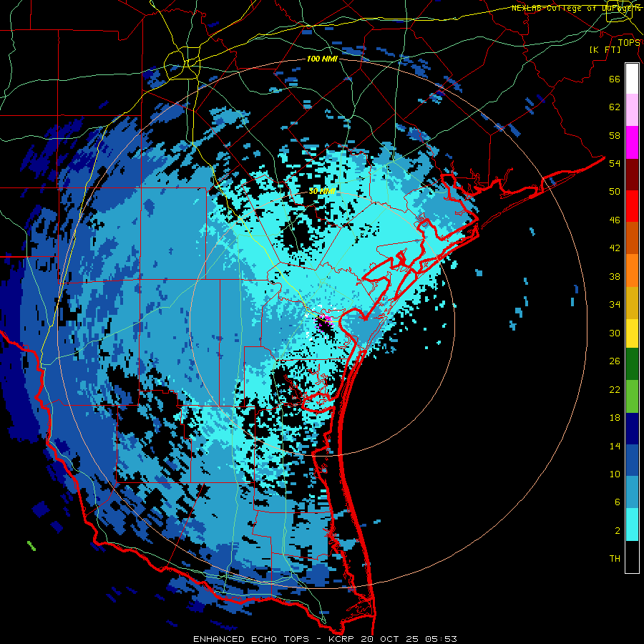Click the '38' scale label
This screenshot has height=644, width=644.
pyautogui.click(x=615, y=276)
